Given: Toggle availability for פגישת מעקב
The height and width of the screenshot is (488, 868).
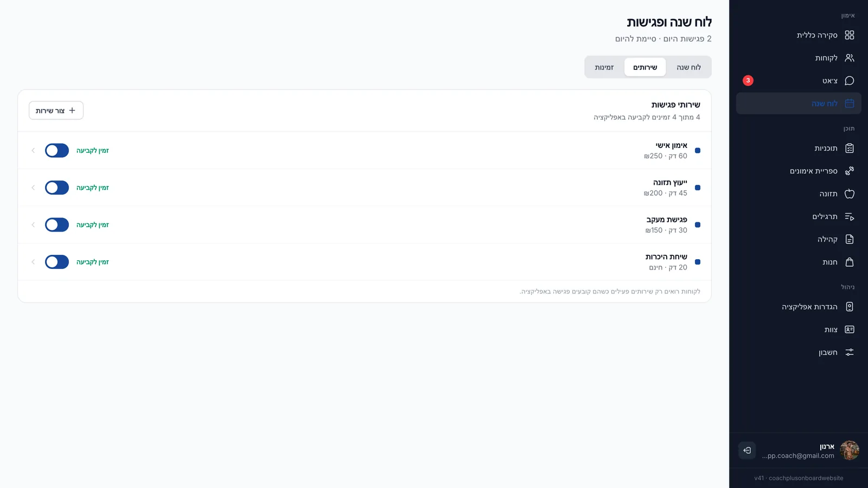Looking at the screenshot, I should [x=57, y=225].
